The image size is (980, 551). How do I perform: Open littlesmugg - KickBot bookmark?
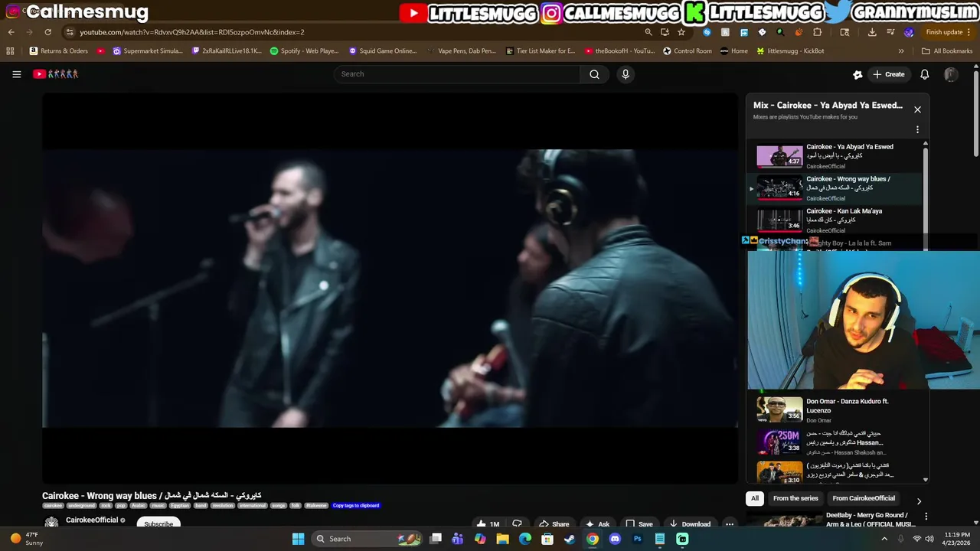click(790, 51)
